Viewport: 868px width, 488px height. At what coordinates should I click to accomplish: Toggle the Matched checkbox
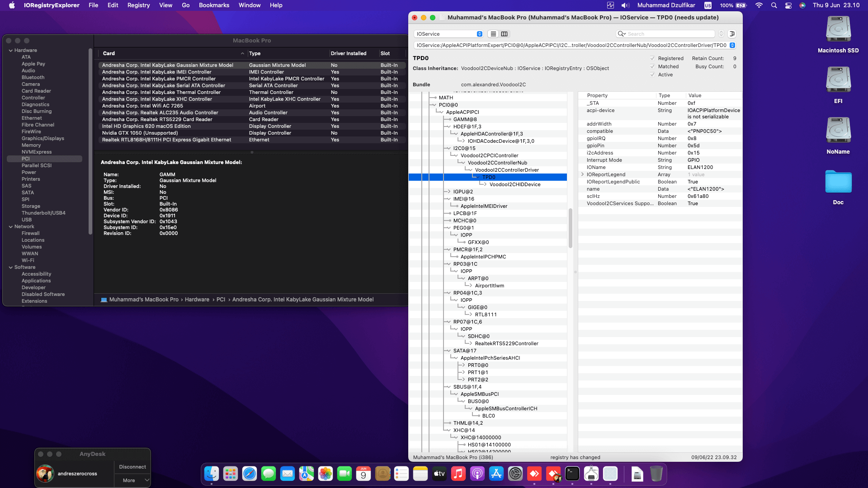[x=652, y=66]
